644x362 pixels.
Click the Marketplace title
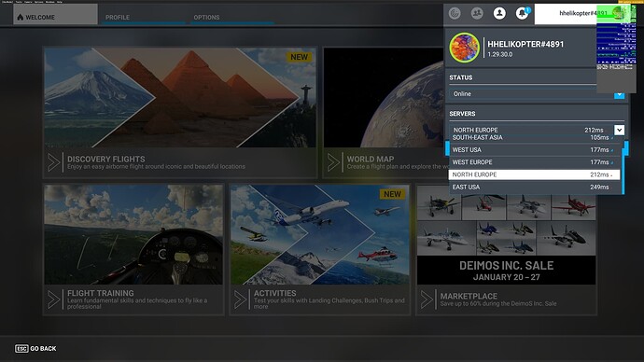point(469,296)
